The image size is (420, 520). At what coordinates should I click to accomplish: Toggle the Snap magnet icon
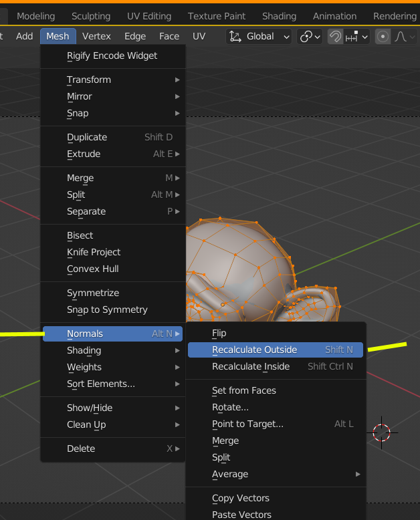(335, 37)
